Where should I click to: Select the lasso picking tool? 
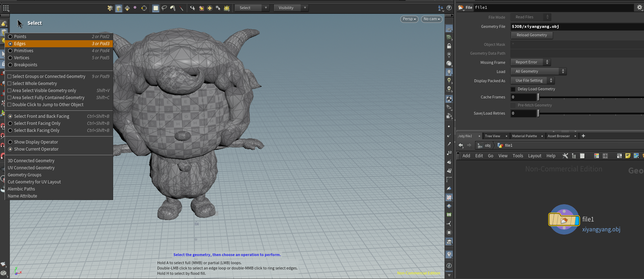[164, 8]
